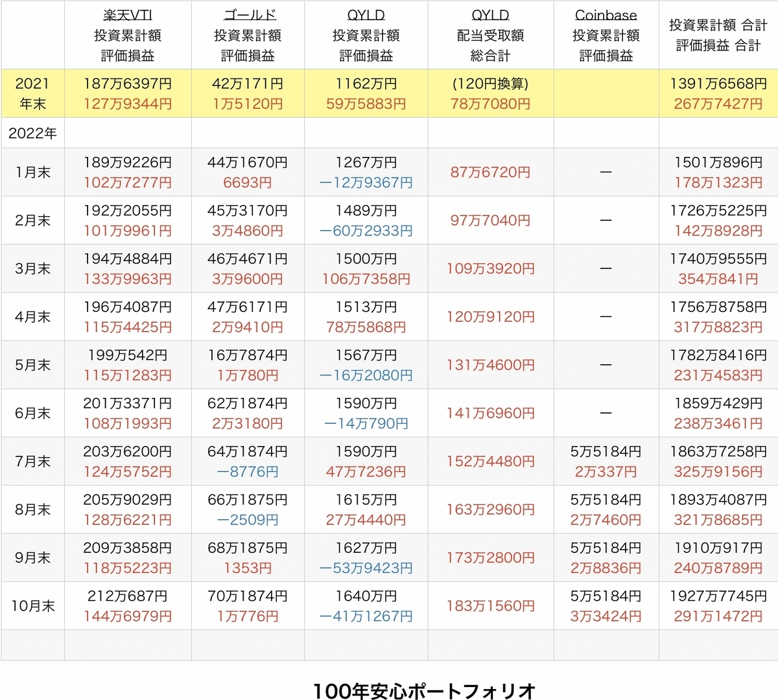This screenshot has width=778, height=700.
Task: Select the loss −12万9367円
Action: click(366, 183)
